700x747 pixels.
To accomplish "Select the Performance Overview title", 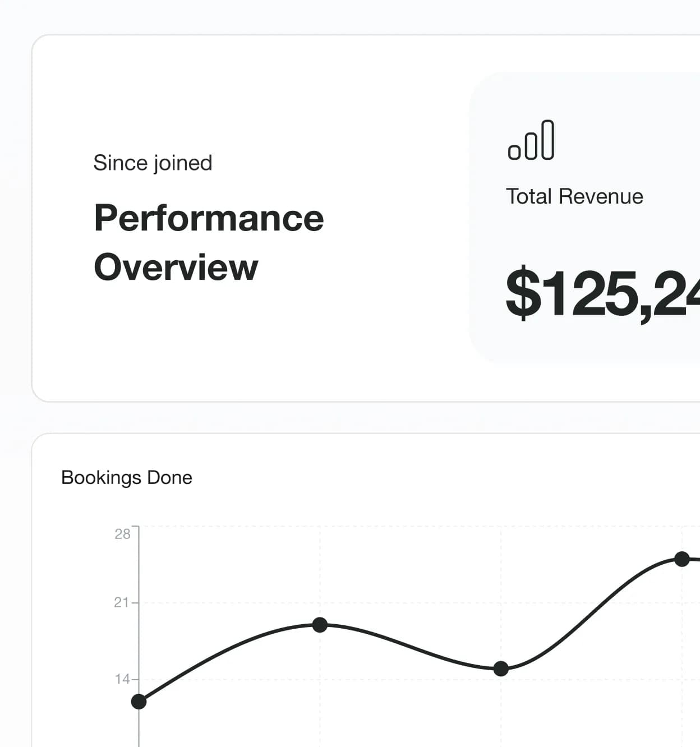I will [x=209, y=242].
